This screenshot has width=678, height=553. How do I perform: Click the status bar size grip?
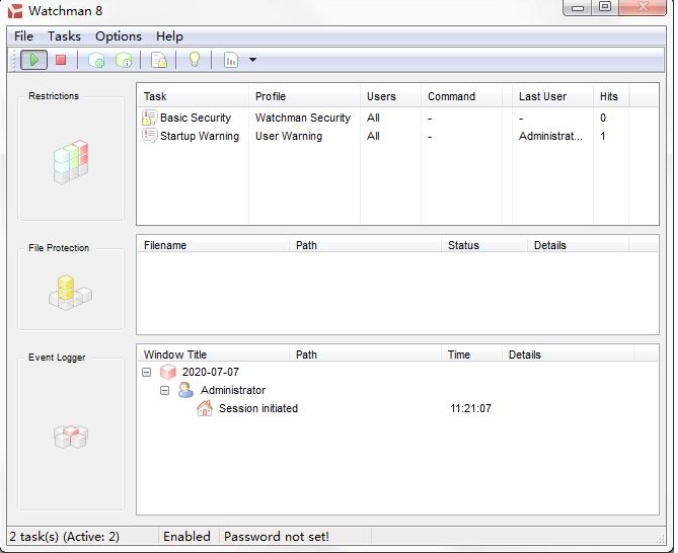coord(661,538)
